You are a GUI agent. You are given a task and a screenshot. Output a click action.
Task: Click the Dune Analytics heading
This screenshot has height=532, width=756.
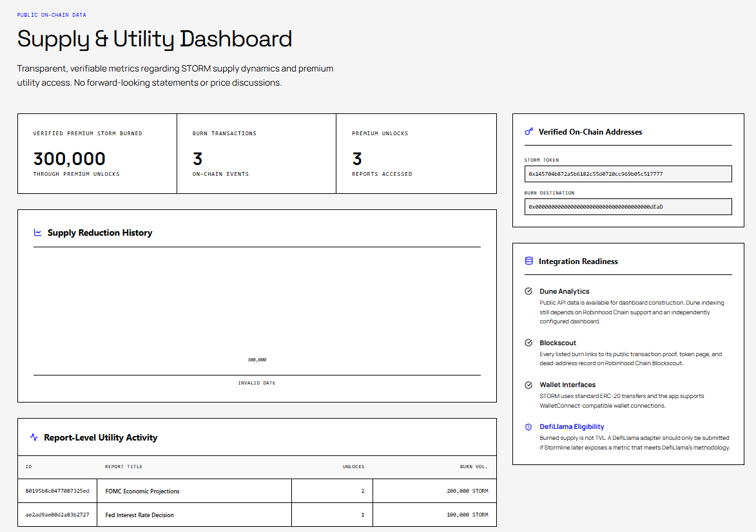pos(565,291)
